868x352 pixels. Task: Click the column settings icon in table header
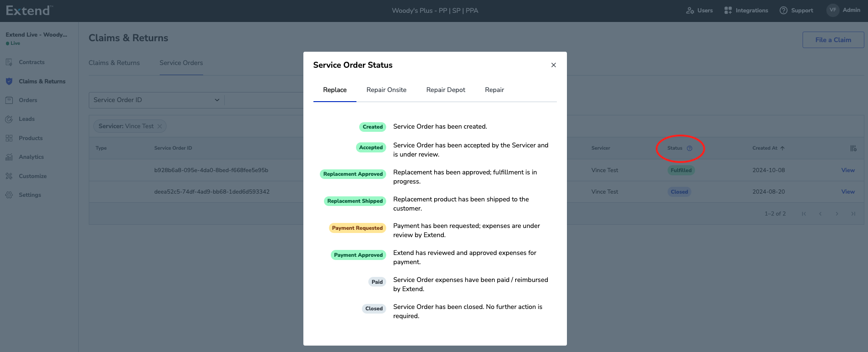point(853,148)
